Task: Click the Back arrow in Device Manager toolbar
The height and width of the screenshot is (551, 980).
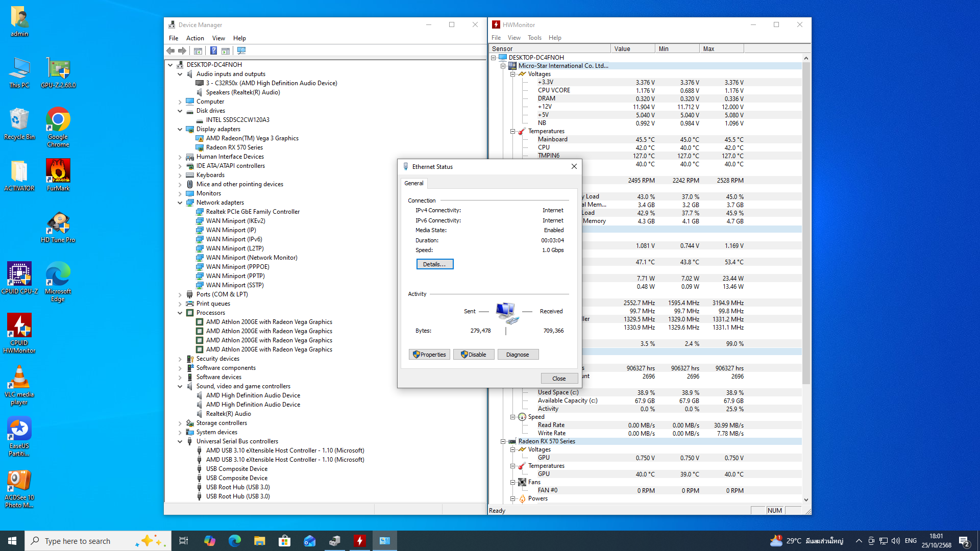Action: 170,51
